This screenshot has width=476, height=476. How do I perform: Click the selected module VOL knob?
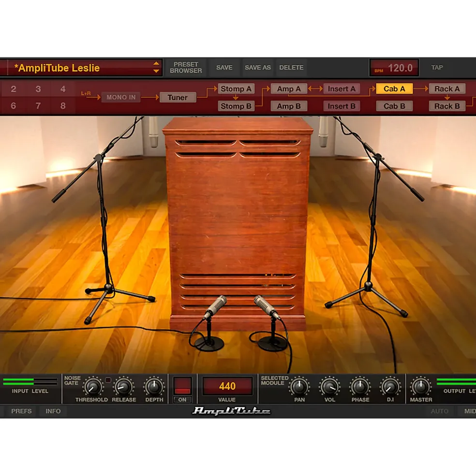coord(329,387)
